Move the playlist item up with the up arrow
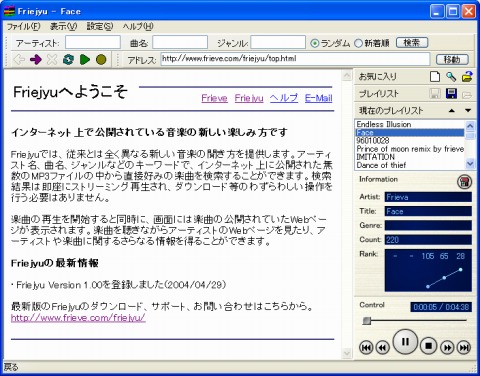The image size is (480, 376). click(452, 111)
